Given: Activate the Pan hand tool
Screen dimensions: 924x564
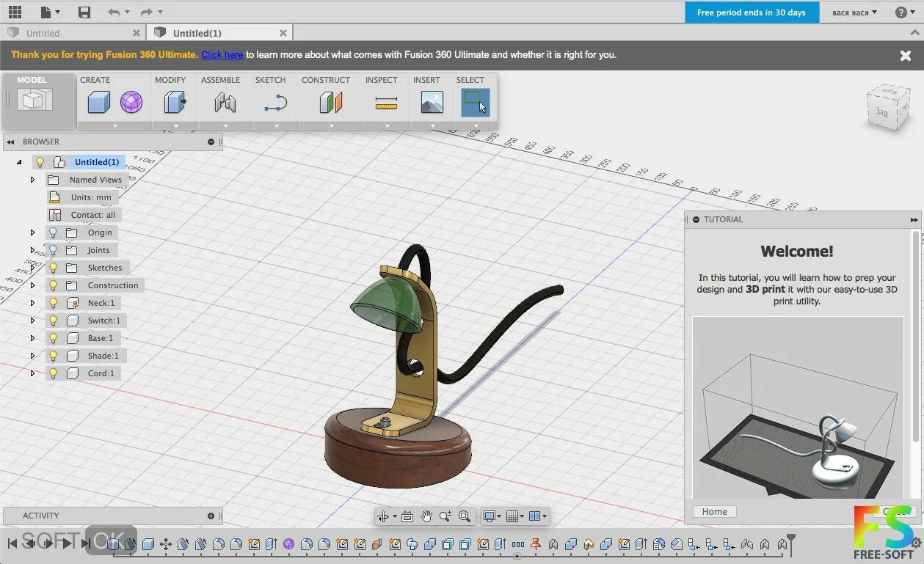Looking at the screenshot, I should click(x=426, y=517).
